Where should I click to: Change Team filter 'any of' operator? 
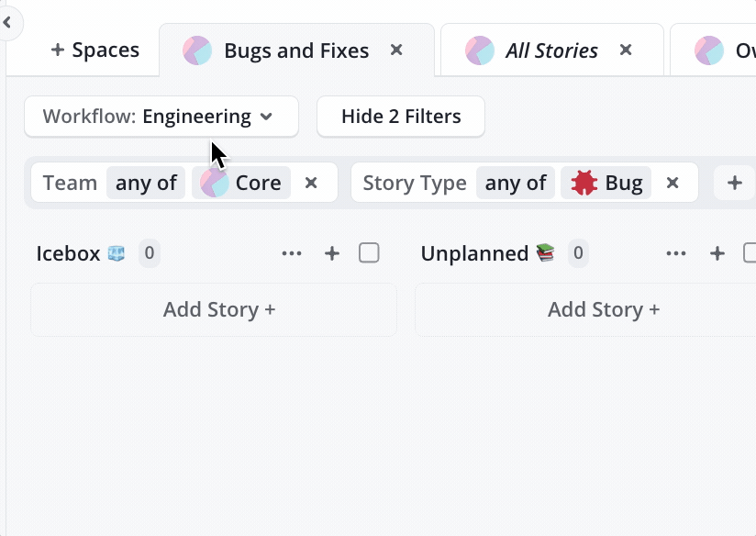tap(146, 183)
